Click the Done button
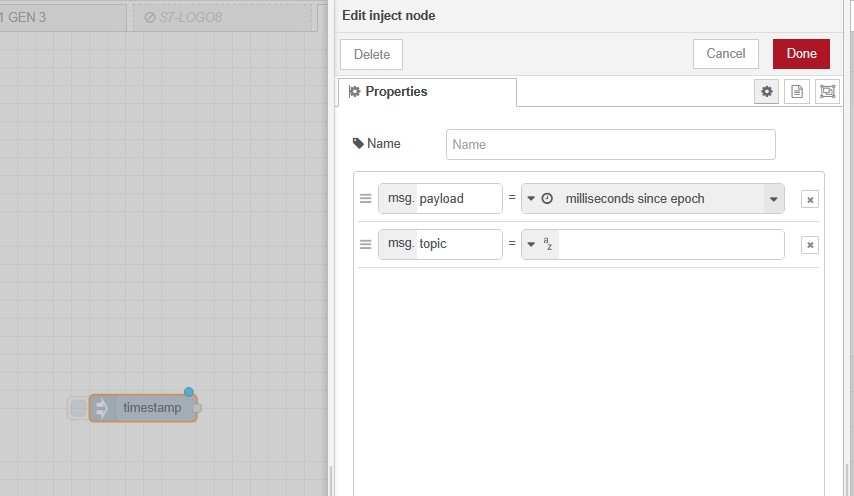 coord(801,54)
